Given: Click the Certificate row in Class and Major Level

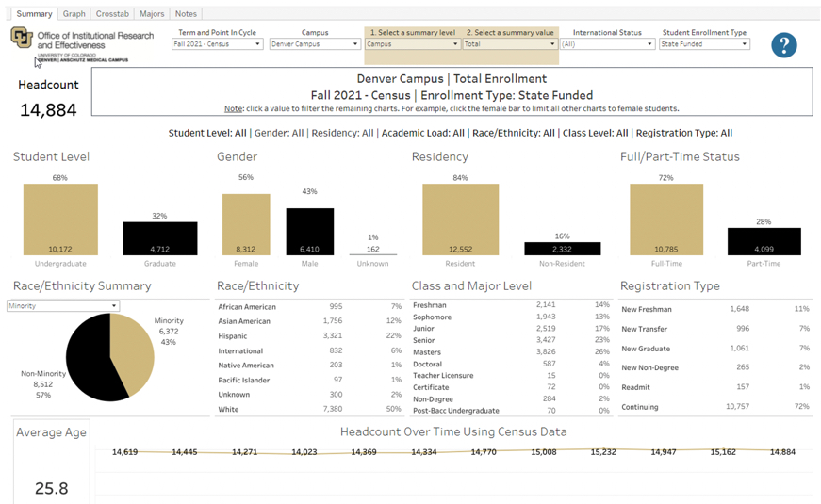Looking at the screenshot, I should [x=511, y=387].
